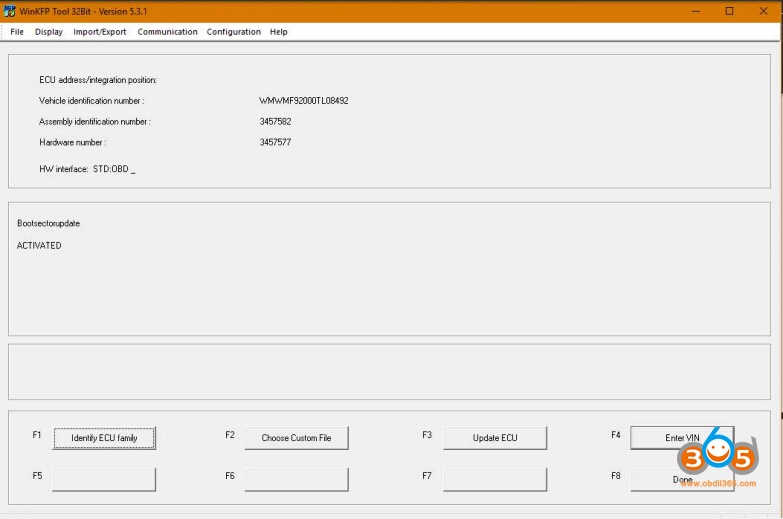Minimize the WinKFP Tool window

tap(695, 11)
